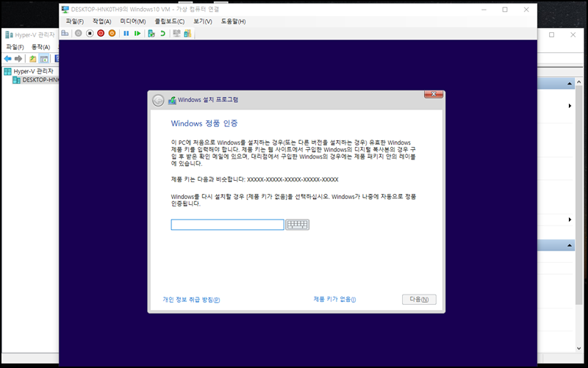
Task: Collapse the top actions section arrow
Action: (x=569, y=84)
